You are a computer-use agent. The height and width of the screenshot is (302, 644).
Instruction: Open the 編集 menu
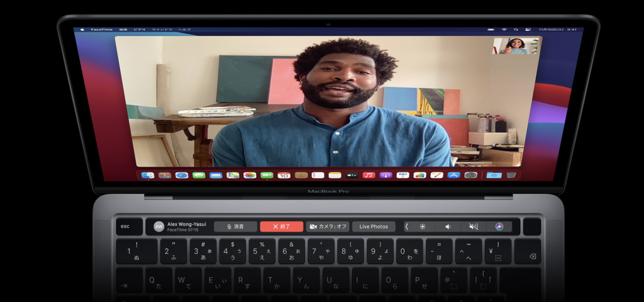[x=123, y=30]
